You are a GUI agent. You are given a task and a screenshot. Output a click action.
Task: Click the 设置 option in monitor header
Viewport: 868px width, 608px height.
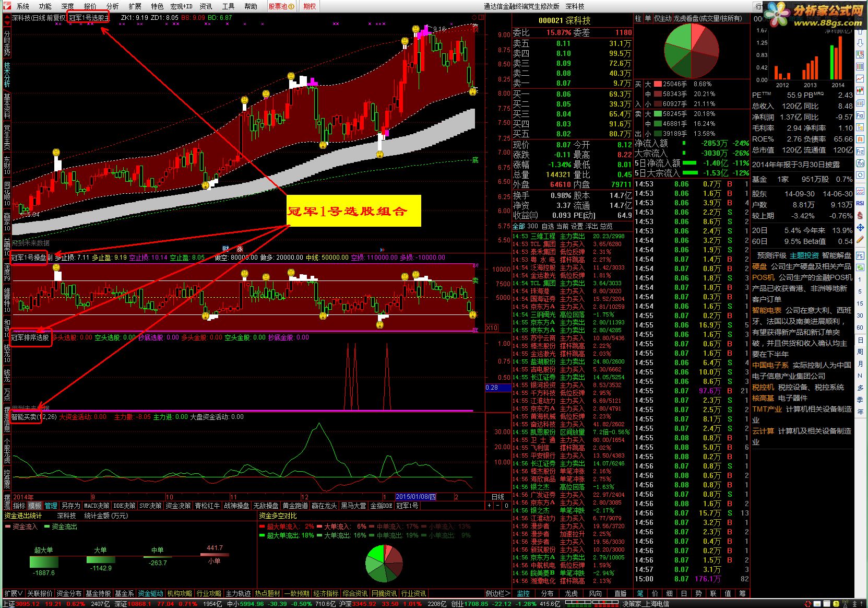577,226
